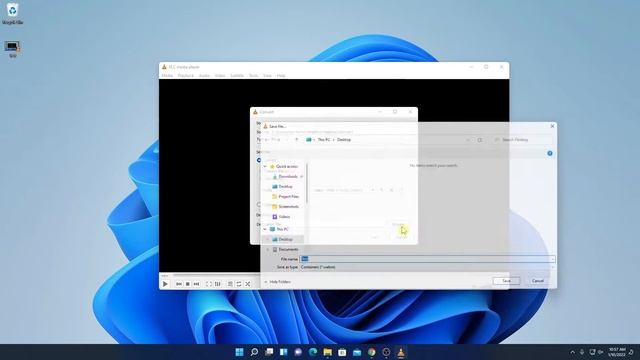This screenshot has width=640, height=360.
Task: Select the second desktop icon below Recycle Bin
Action: [x=12, y=49]
